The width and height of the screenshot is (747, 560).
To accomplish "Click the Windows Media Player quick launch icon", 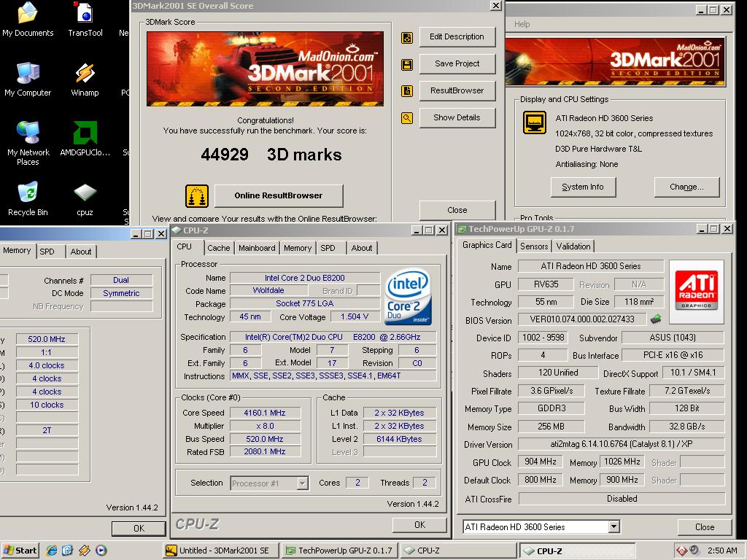I will [x=101, y=551].
